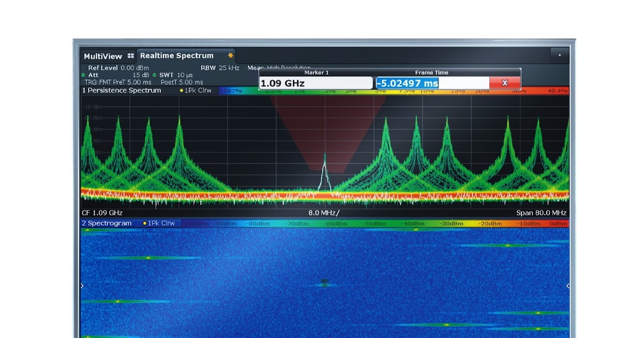Viewport: 644px width, 338px height.
Task: Click the star icon on Realtime Spectrum tab
Action: (x=231, y=55)
